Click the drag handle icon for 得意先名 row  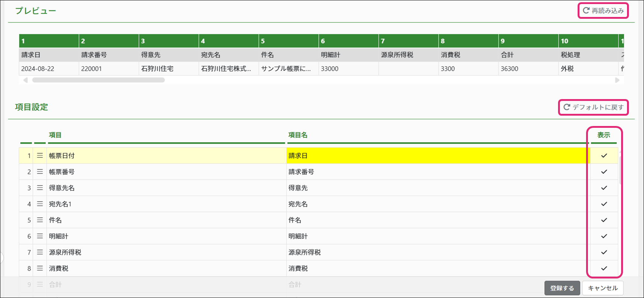pos(40,188)
